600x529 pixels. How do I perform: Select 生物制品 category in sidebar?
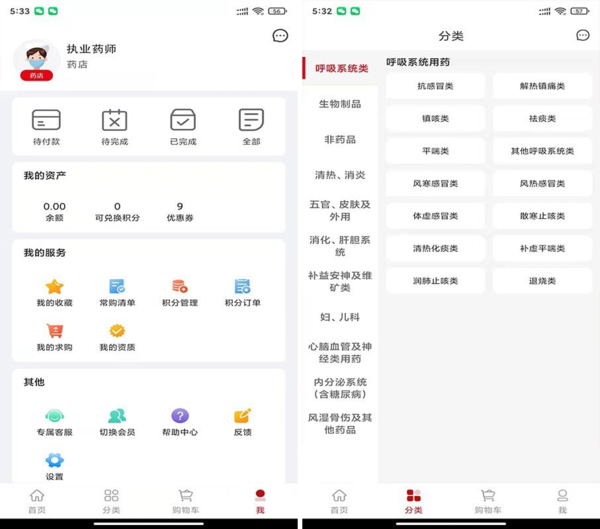click(x=340, y=104)
